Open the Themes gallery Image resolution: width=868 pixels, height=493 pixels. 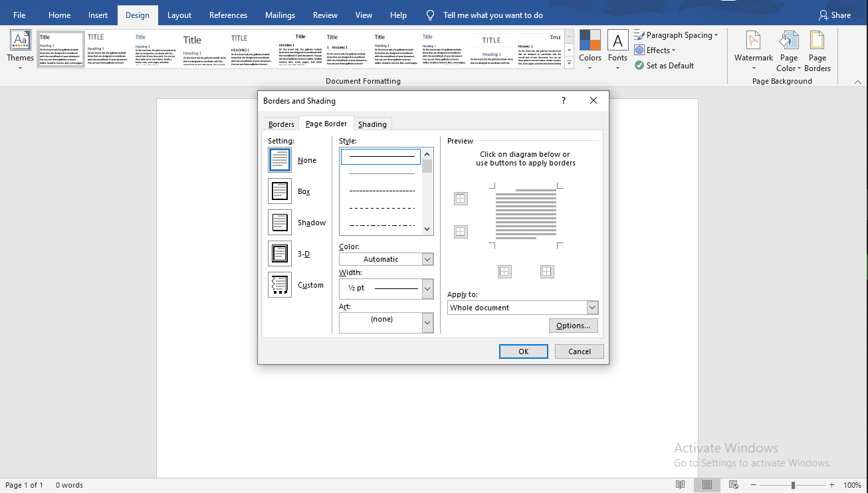click(20, 50)
